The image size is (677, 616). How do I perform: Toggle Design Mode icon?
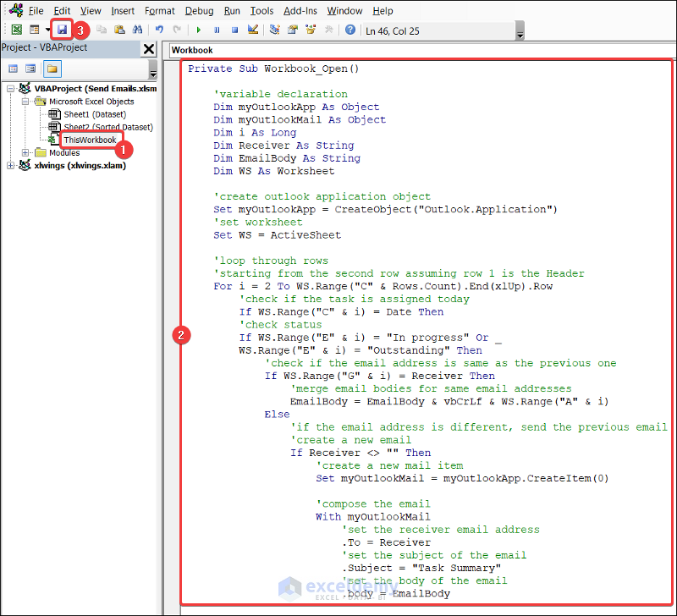coord(253,30)
